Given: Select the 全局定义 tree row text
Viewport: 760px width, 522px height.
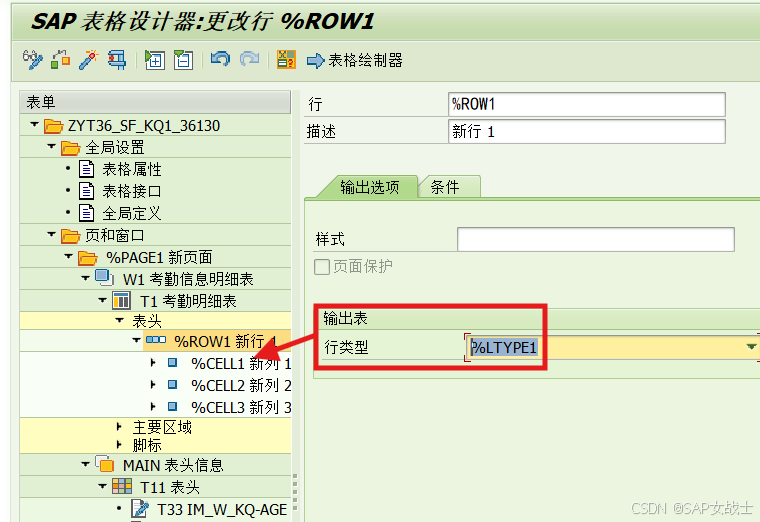Looking at the screenshot, I should 132,213.
